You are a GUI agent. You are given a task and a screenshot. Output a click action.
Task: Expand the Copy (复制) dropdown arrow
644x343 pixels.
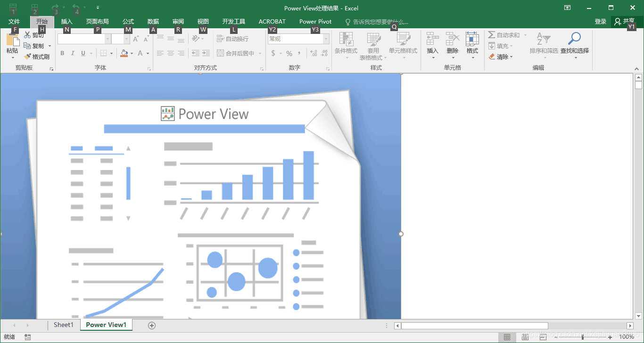pos(50,46)
